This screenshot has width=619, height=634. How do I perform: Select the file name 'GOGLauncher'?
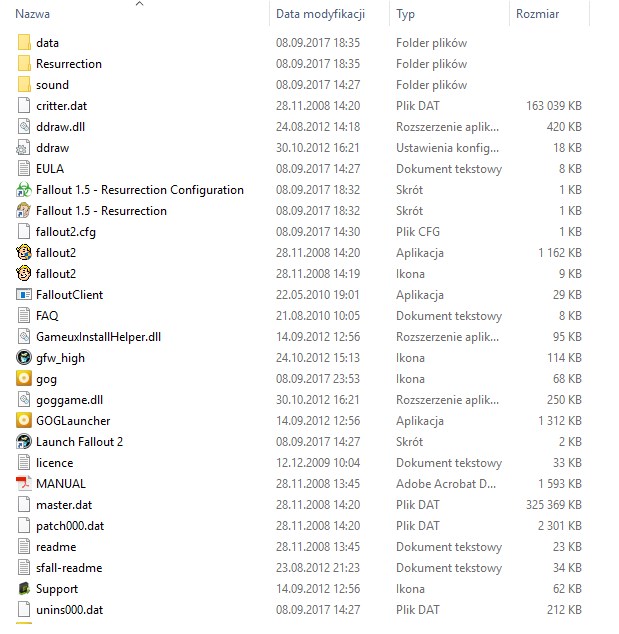pyautogui.click(x=73, y=421)
